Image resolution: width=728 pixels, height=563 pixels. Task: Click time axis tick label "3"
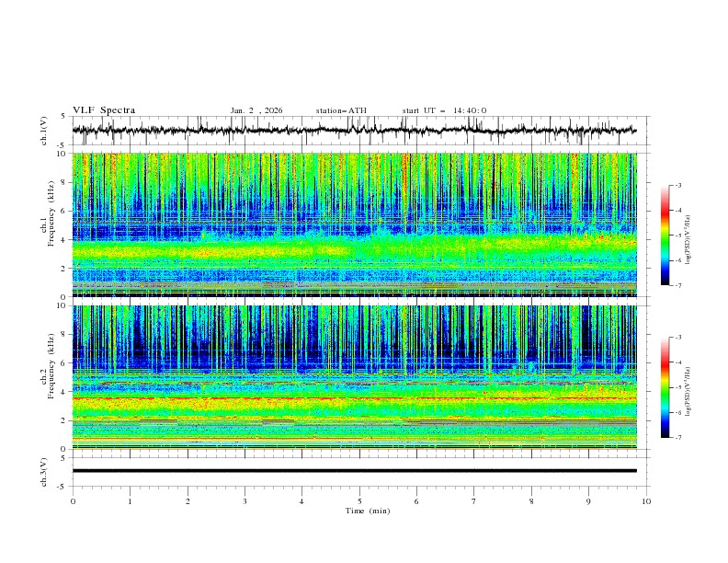(245, 501)
